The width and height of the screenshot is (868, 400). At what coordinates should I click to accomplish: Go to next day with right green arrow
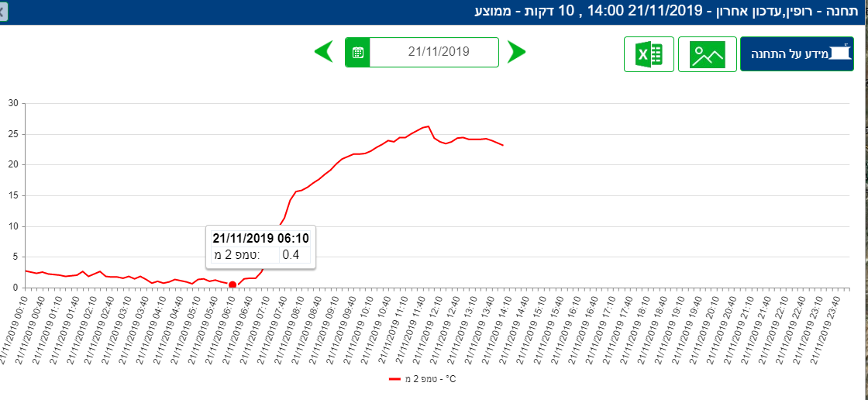click(516, 53)
